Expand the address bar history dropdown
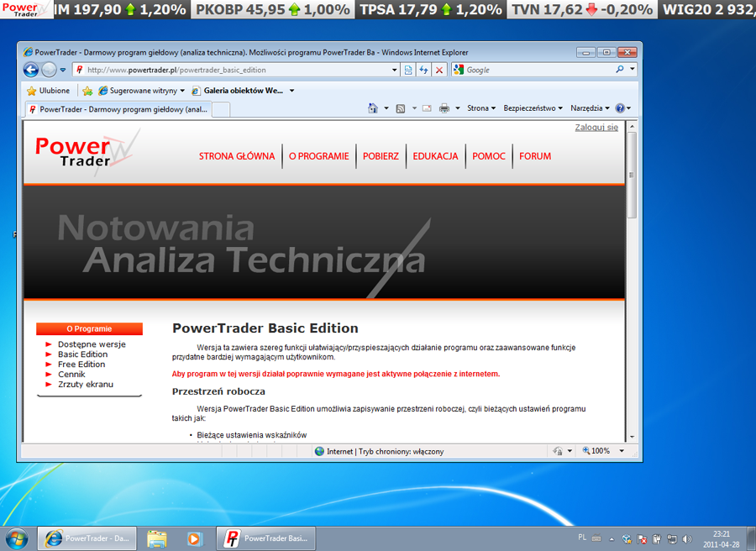 [395, 70]
